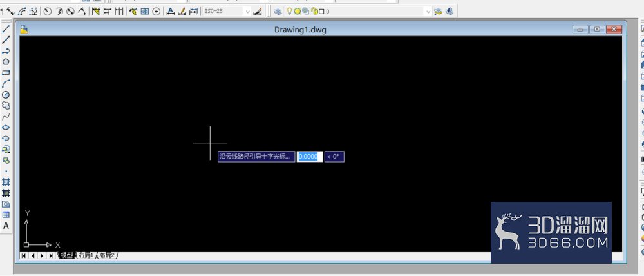The height and width of the screenshot is (276, 644).
Task: Click the 0.0000 dynamic input field
Action: coord(310,156)
